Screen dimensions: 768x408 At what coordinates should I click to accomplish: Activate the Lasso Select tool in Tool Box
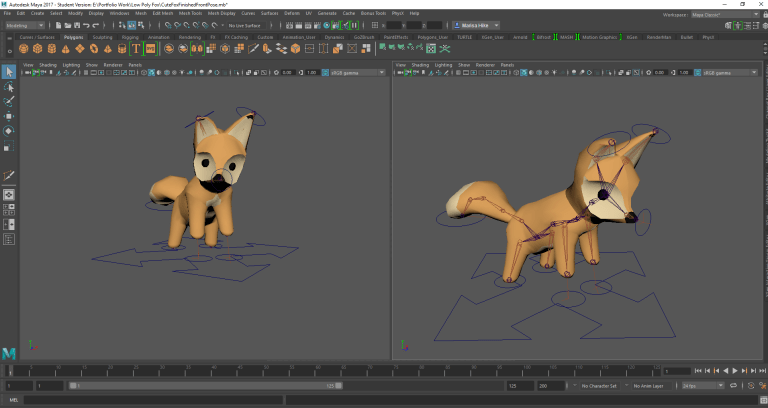pos(8,87)
